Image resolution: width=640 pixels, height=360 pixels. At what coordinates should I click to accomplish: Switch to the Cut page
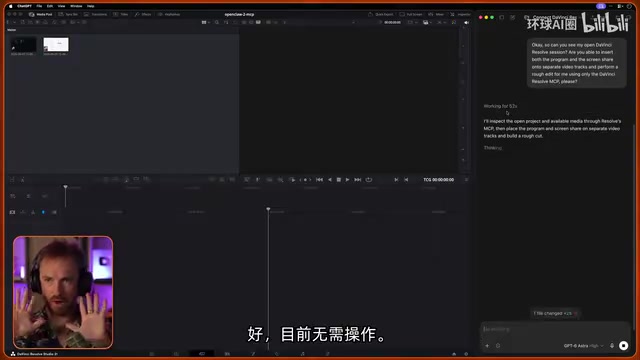pos(202,354)
